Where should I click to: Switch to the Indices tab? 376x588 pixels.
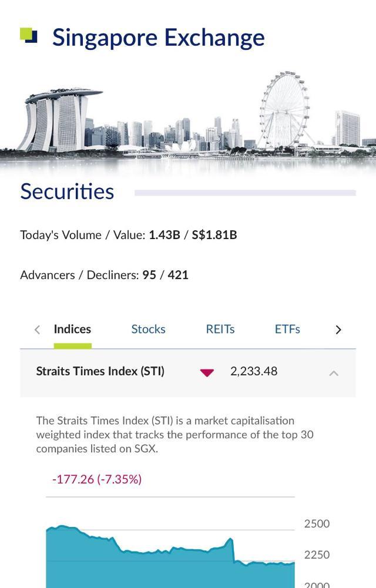(x=72, y=330)
